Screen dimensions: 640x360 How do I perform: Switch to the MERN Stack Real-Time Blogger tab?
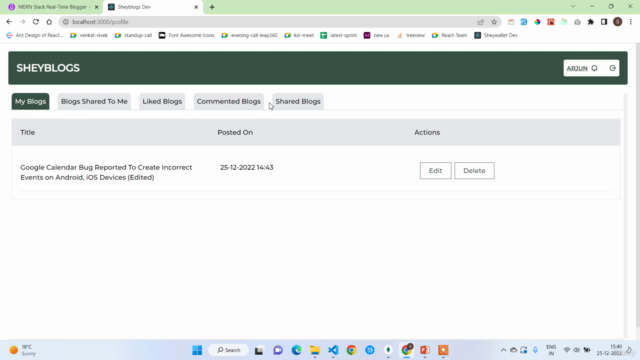tap(52, 7)
